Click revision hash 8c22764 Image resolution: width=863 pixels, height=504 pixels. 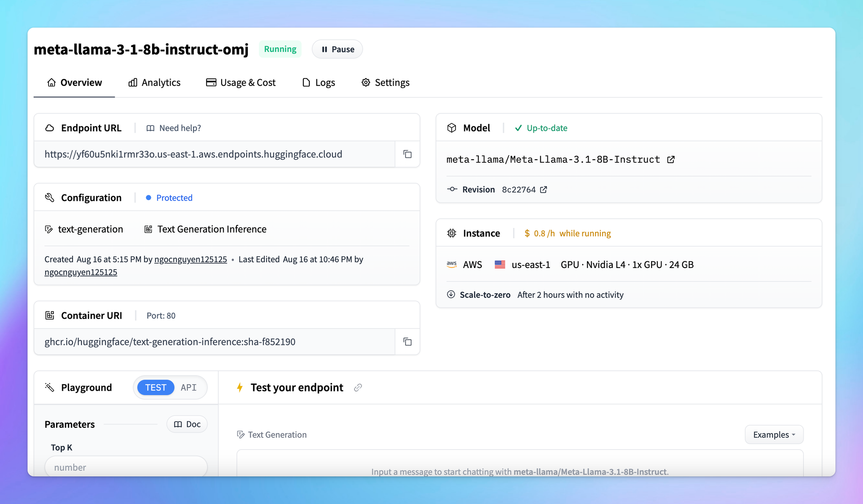coord(519,190)
